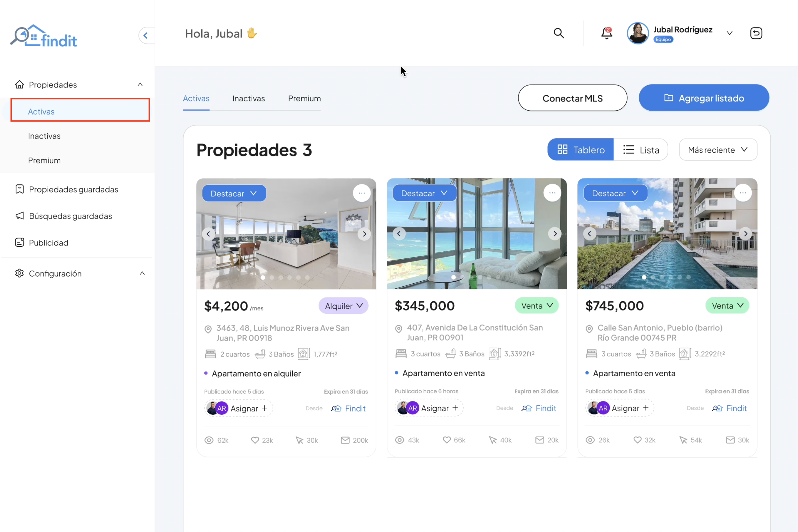Open Publicidad from the sidebar

[49, 243]
